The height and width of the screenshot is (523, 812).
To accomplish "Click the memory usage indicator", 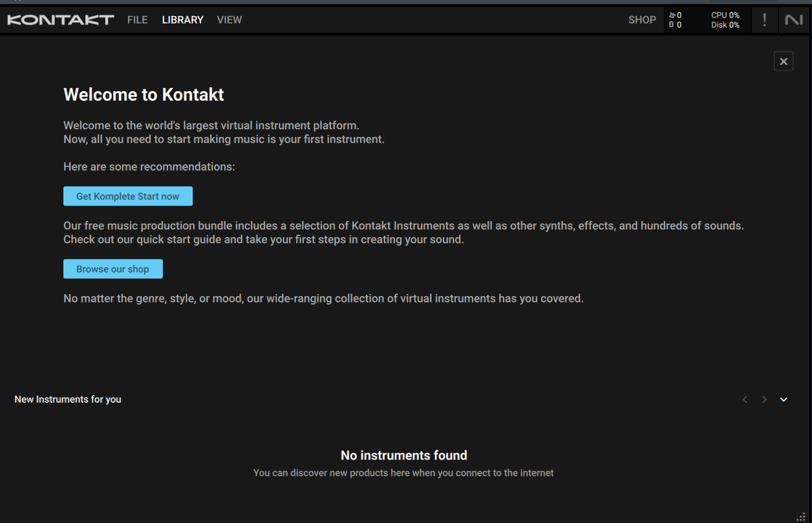I will [x=676, y=25].
